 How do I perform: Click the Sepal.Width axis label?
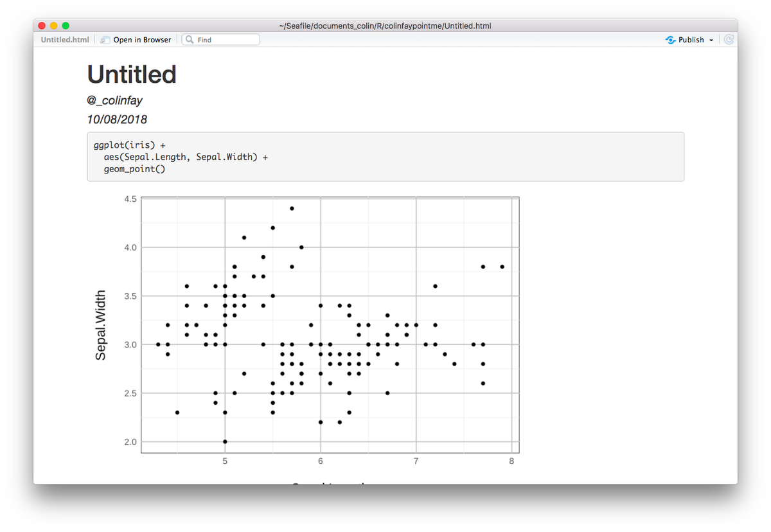tap(101, 325)
